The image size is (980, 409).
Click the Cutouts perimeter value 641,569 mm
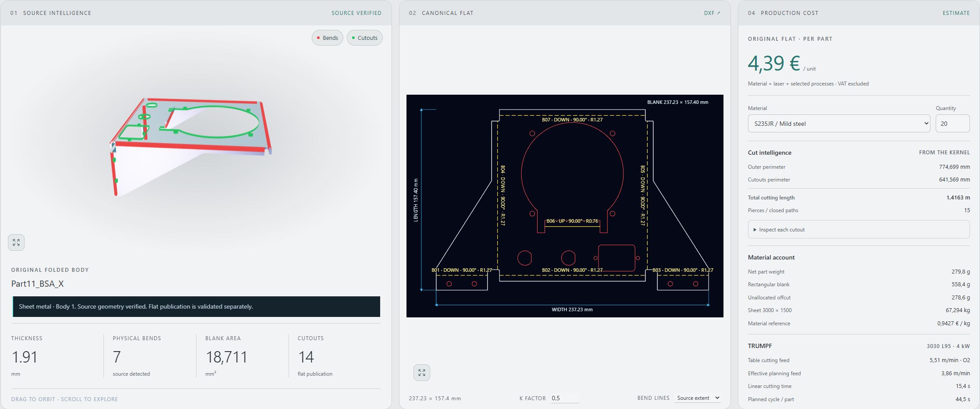[955, 180]
